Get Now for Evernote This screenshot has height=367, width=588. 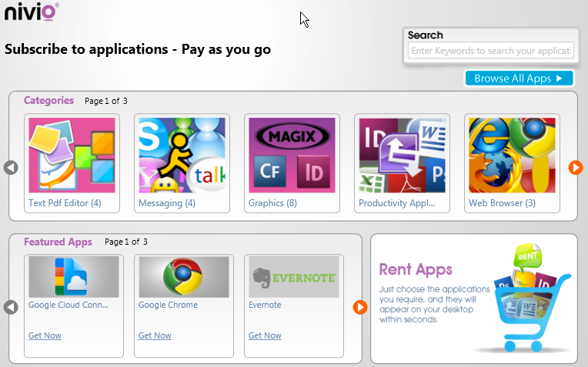pos(265,335)
